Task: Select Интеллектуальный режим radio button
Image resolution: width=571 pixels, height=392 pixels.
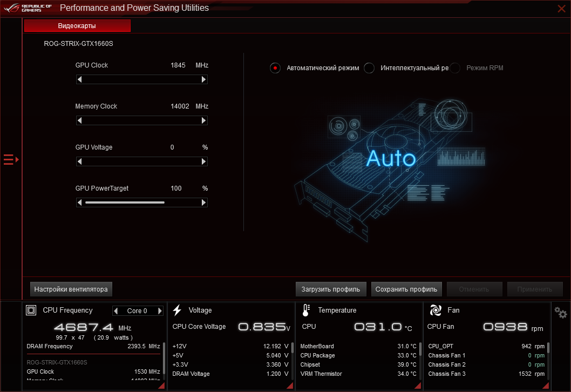Action: coord(369,68)
